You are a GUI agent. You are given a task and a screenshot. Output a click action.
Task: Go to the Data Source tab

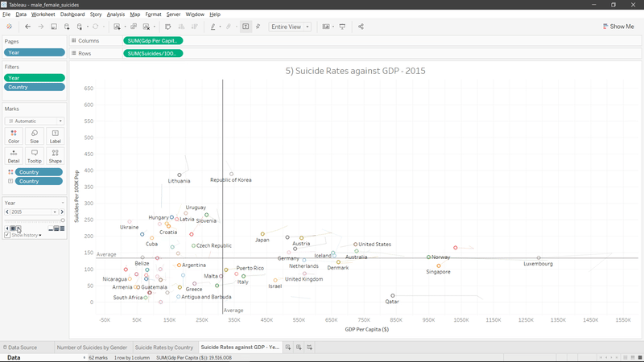(x=22, y=348)
